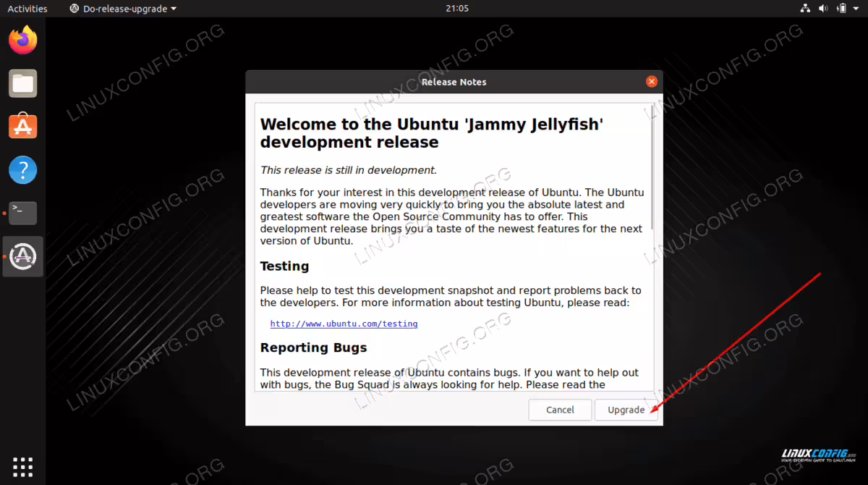Click the Upgrade button
868x485 pixels.
point(626,410)
